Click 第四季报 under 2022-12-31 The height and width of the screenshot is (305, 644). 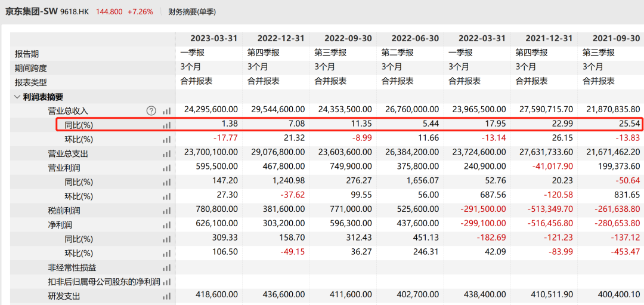click(x=264, y=53)
